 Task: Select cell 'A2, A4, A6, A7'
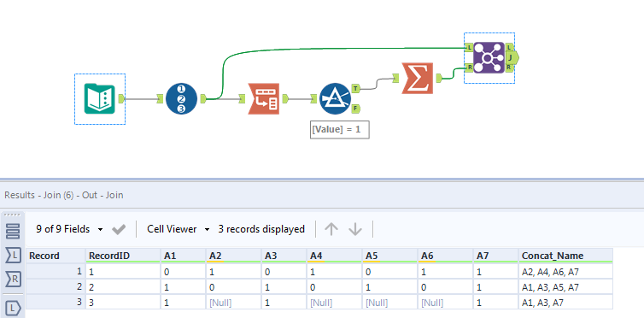[x=565, y=271]
